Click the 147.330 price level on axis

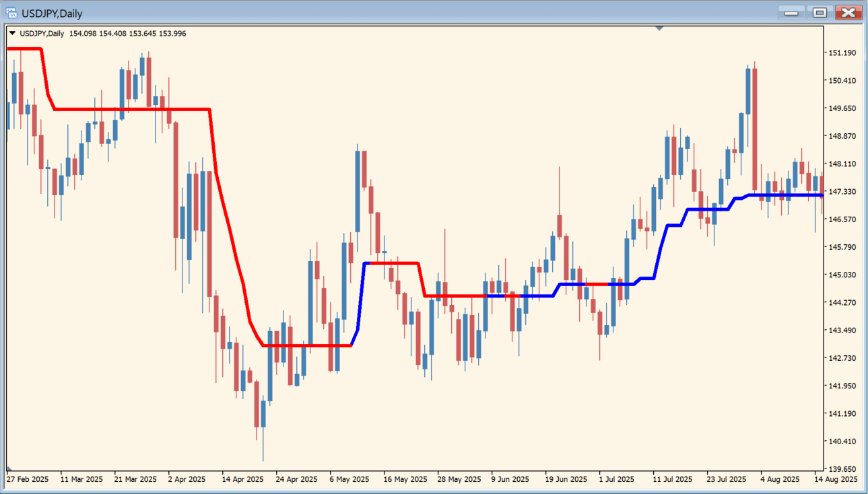tap(842, 192)
